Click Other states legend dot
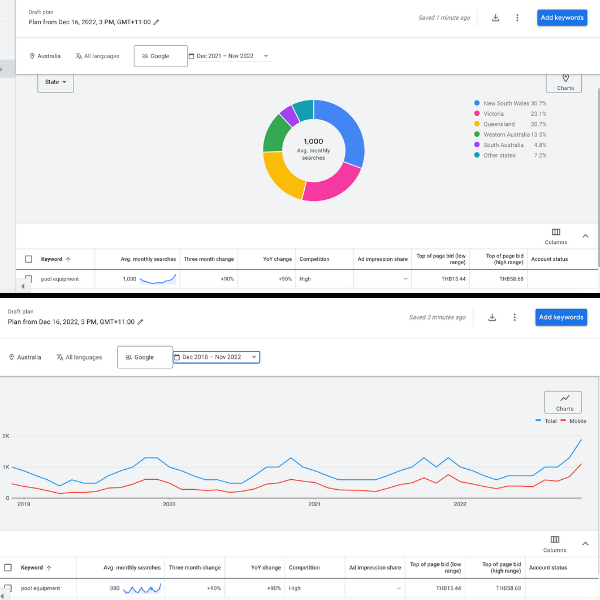The image size is (600, 600). tap(477, 155)
